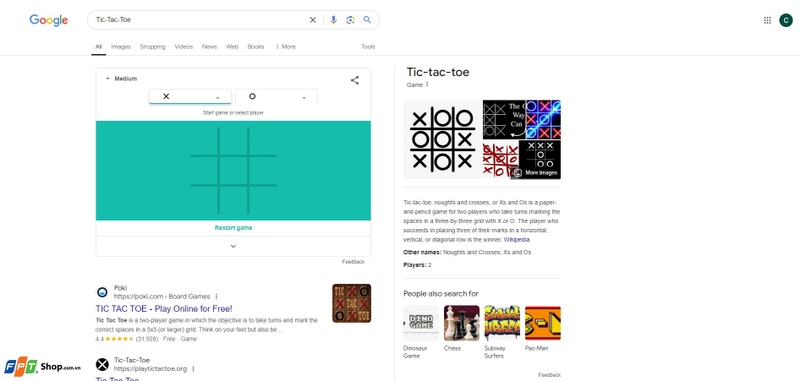The width and height of the screenshot is (800, 381).
Task: Open Chess related search
Action: 461,329
